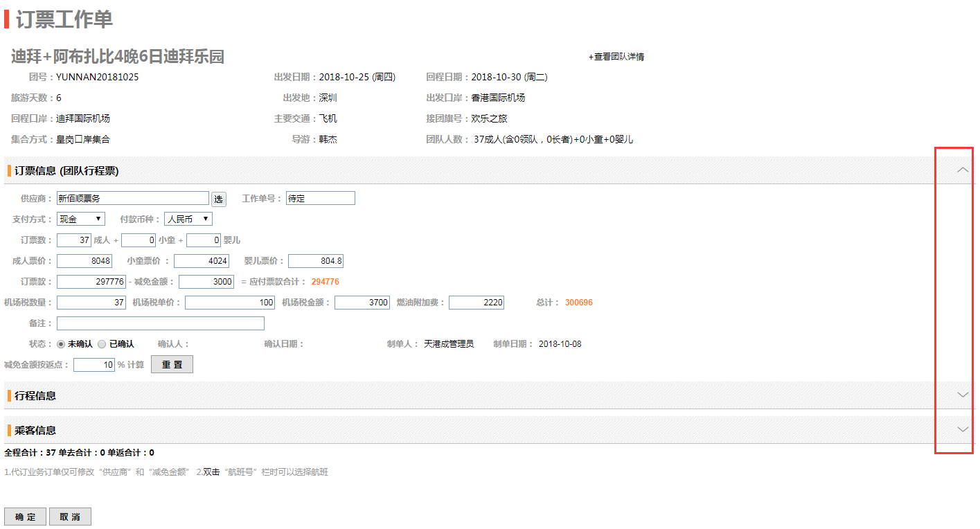The height and width of the screenshot is (529, 980).
Task: Click the 确定 button
Action: tap(25, 517)
